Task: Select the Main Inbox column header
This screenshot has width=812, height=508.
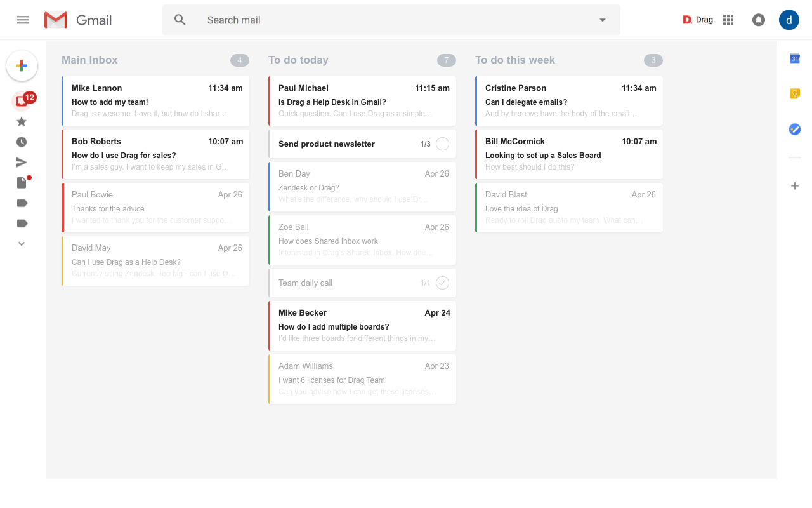Action: point(89,60)
